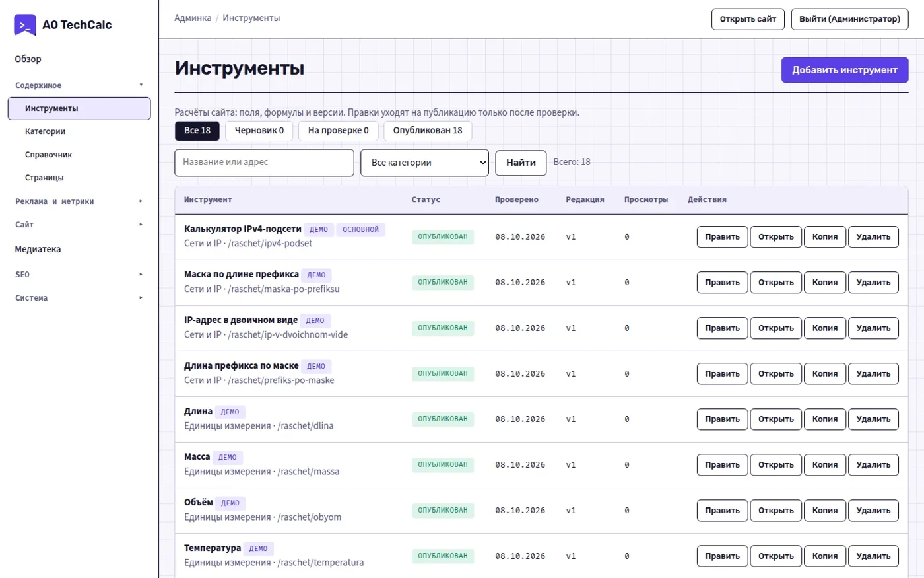Delete Калькулятор IPv4-подсети tool
Image resolution: width=924 pixels, height=578 pixels.
point(873,237)
